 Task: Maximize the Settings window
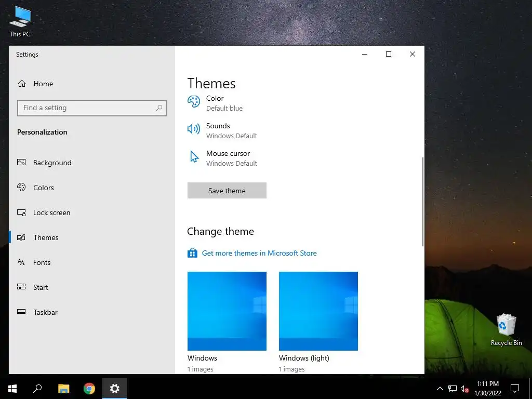pos(389,54)
